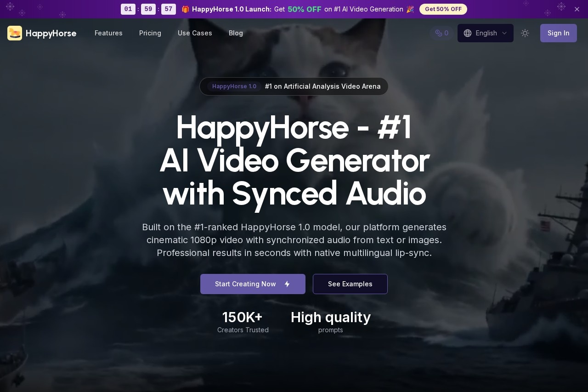Viewport: 588px width, 392px height.
Task: Check the credits coin counter
Action: 441,33
